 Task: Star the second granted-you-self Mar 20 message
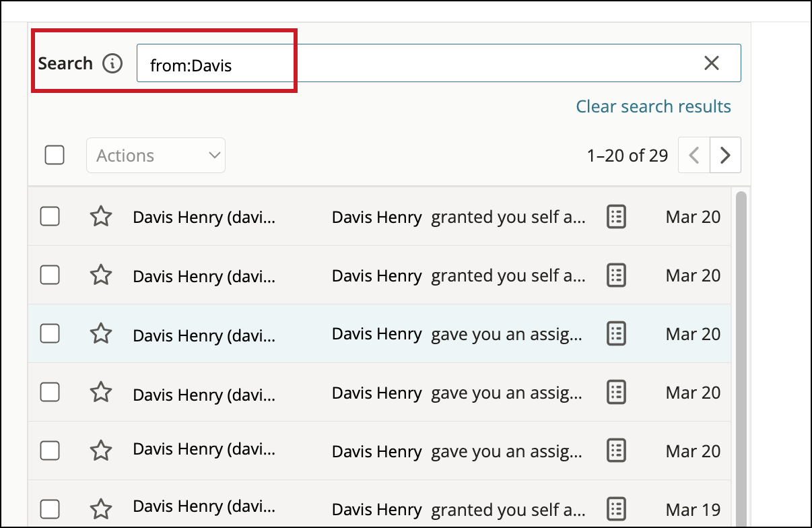101,275
